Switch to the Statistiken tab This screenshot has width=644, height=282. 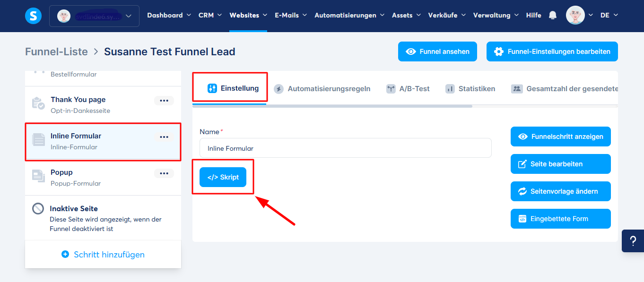pyautogui.click(x=470, y=88)
